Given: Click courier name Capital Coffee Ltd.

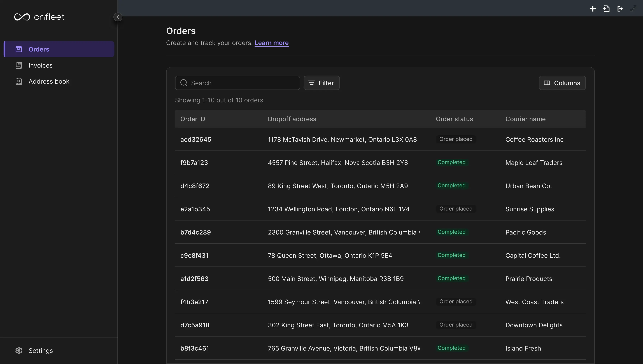Looking at the screenshot, I should [x=533, y=255].
